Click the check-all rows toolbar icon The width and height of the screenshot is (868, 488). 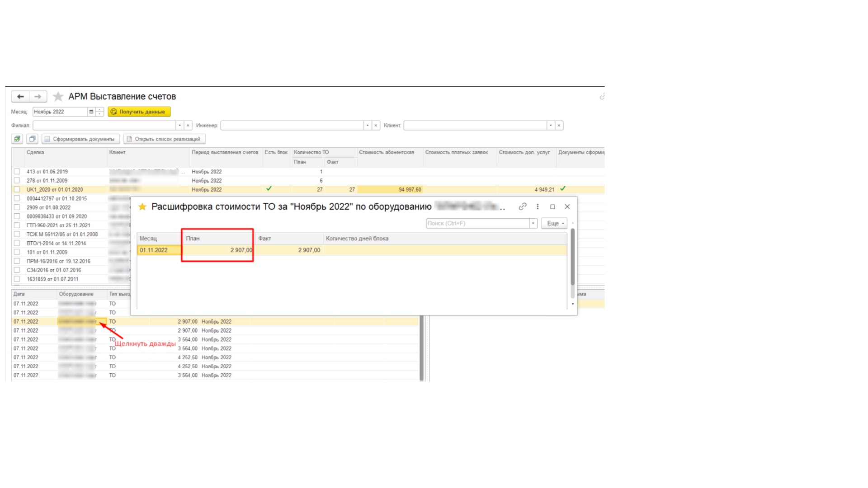[17, 139]
